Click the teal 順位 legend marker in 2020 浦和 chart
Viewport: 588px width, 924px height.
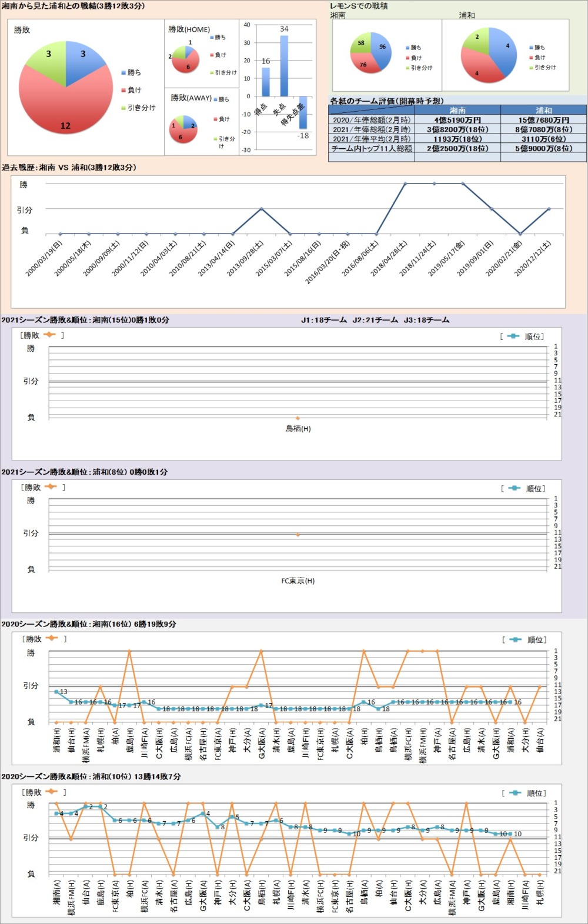point(515,793)
